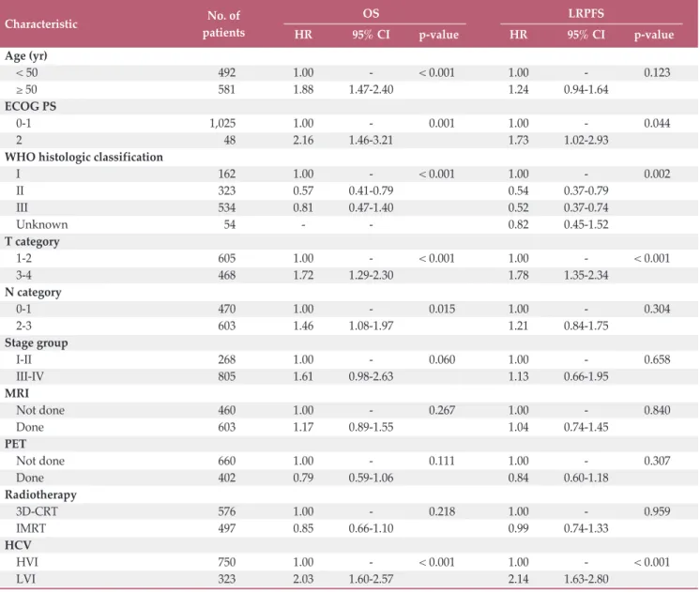Click the 'No. of patients' column header
Image resolution: width=700 pixels, height=593 pixels.
(x=223, y=24)
